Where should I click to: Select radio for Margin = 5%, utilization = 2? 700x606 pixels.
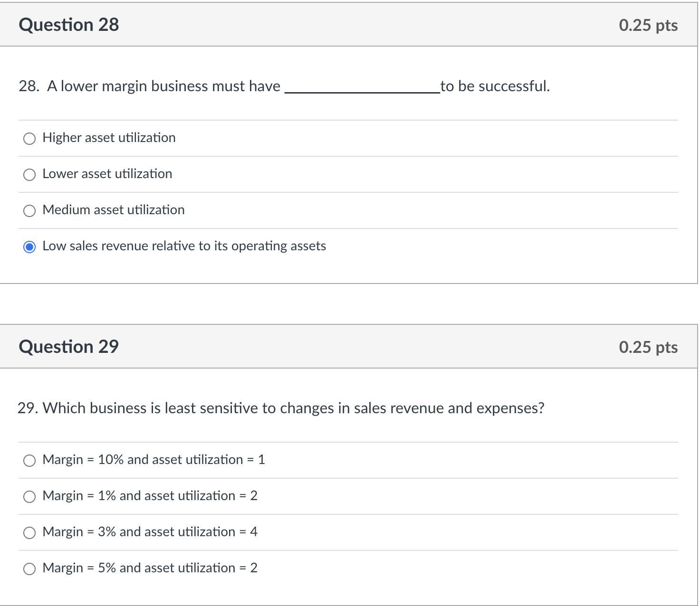(x=29, y=569)
